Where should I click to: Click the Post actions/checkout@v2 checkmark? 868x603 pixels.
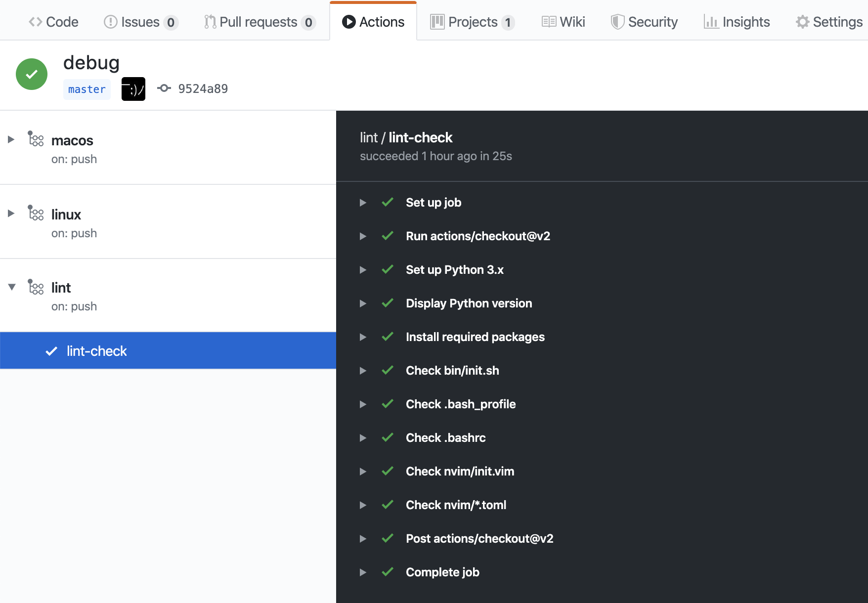pos(388,538)
